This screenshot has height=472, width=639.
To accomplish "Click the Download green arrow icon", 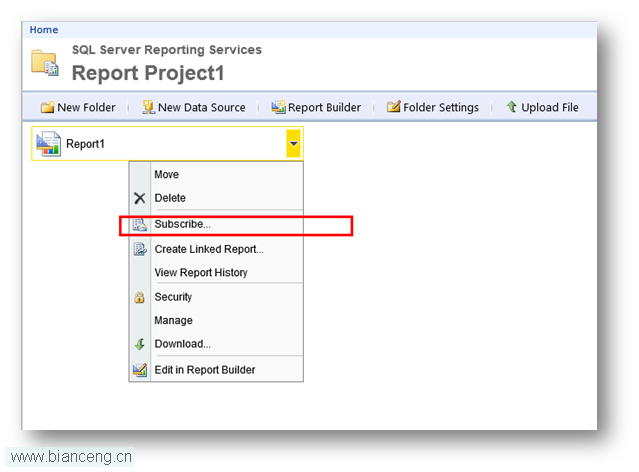I will click(x=140, y=344).
